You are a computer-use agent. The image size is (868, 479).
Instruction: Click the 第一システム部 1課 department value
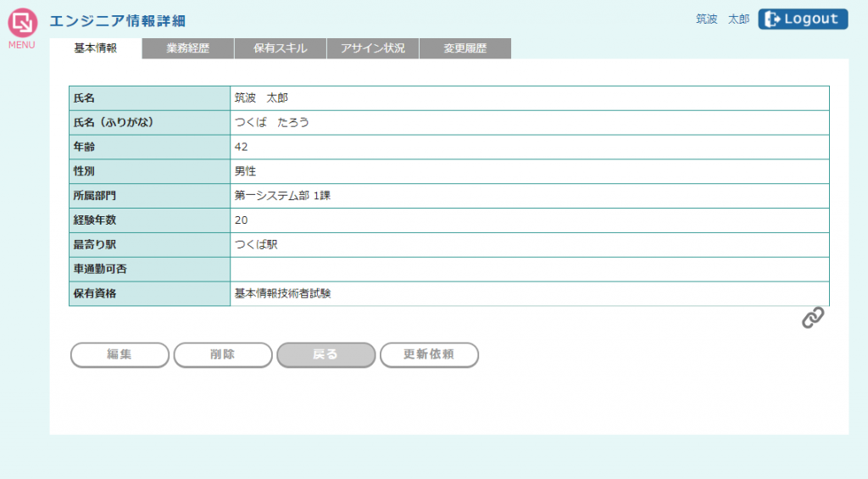click(282, 196)
